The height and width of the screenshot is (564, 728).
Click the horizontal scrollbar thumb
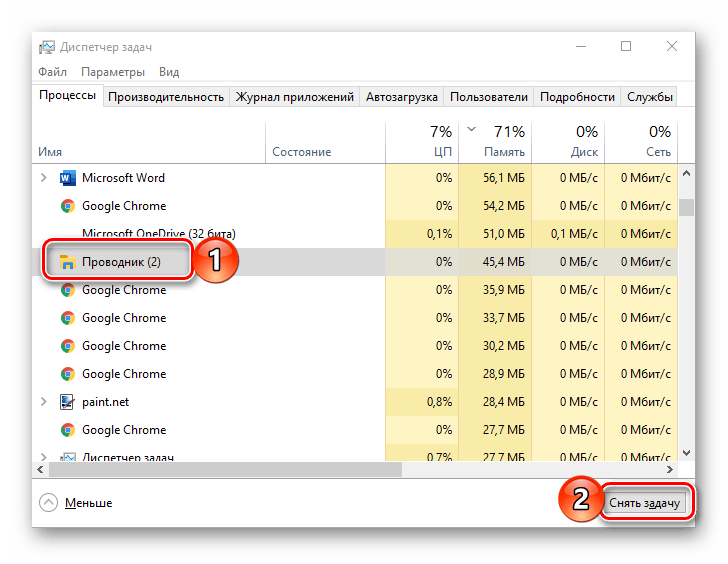click(x=225, y=469)
